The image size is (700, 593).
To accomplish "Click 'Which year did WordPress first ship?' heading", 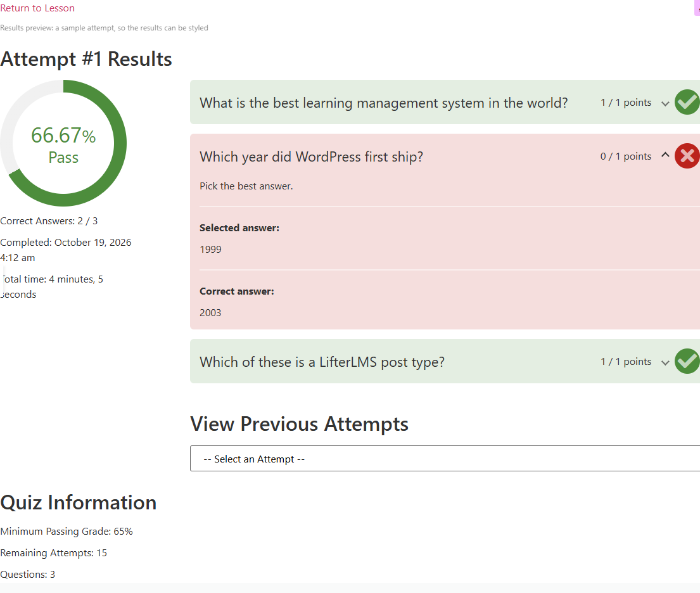I will [311, 156].
